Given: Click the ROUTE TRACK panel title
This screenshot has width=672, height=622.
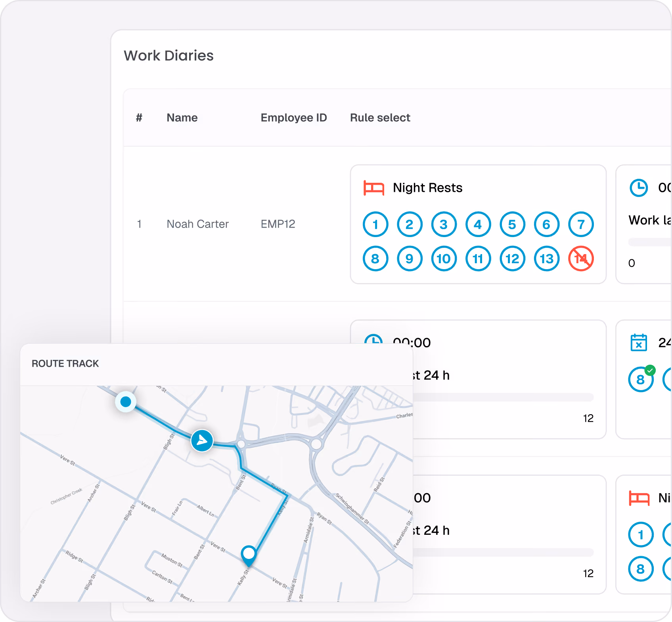Looking at the screenshot, I should 65,364.
